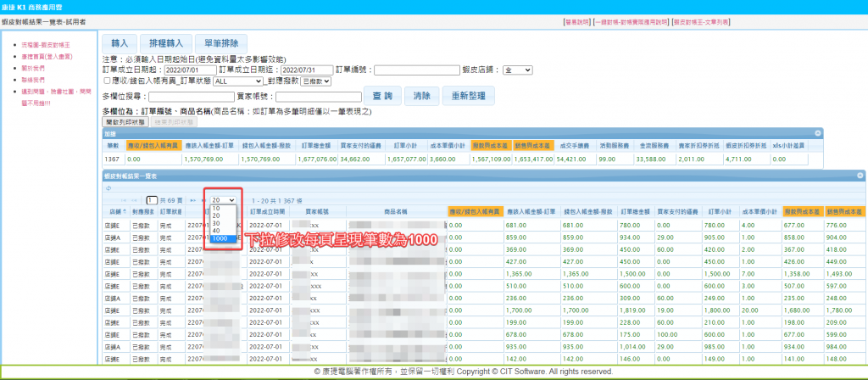
Task: Open the 訂單狀態 ALL dropdown
Action: (x=238, y=81)
